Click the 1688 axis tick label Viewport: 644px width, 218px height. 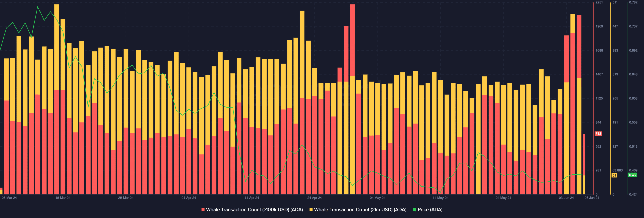pos(599,51)
